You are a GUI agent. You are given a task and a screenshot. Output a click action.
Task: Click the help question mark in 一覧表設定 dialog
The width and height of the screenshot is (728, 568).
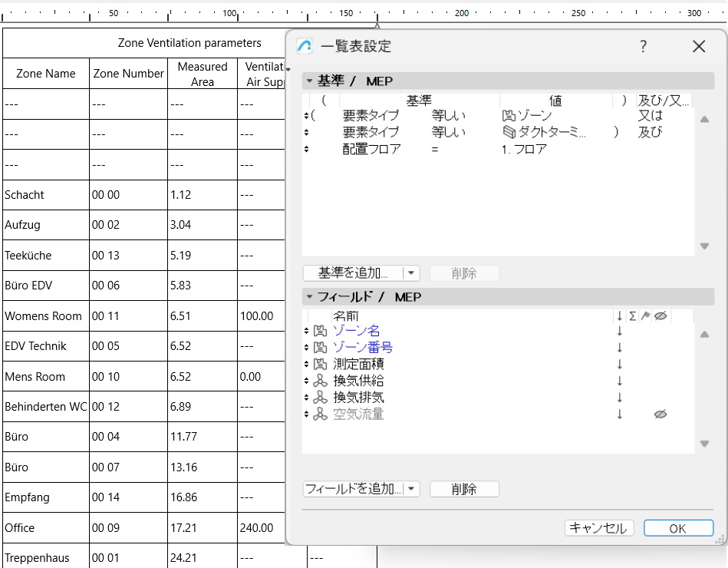pos(643,46)
